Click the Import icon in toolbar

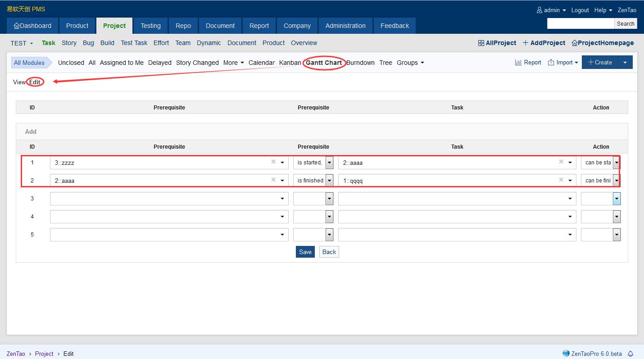click(x=551, y=63)
